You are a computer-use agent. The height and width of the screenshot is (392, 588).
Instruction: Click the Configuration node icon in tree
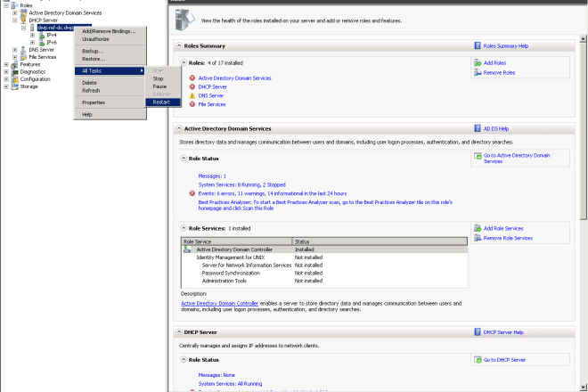14,79
